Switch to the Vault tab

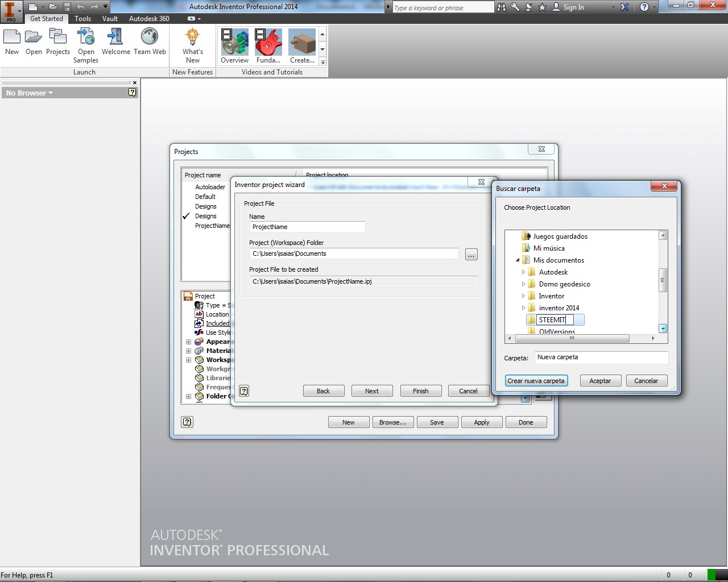pyautogui.click(x=110, y=19)
